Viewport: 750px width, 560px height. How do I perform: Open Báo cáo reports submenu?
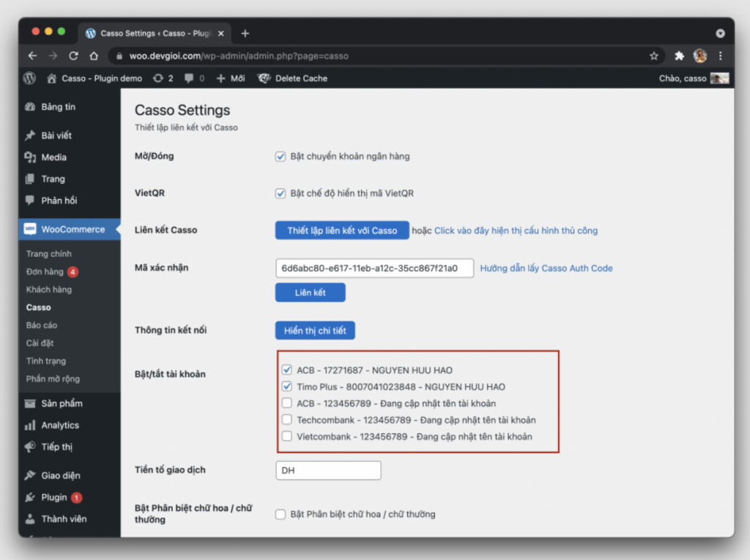(42, 325)
